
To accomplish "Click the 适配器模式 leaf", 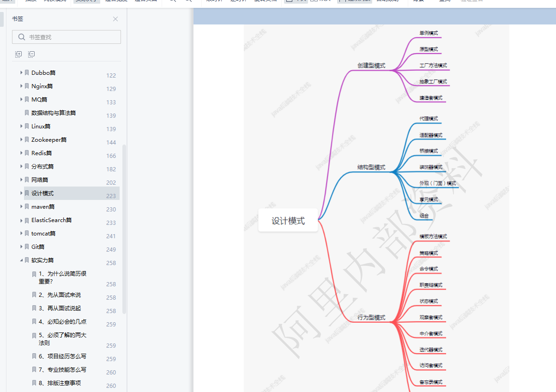I will coord(431,135).
